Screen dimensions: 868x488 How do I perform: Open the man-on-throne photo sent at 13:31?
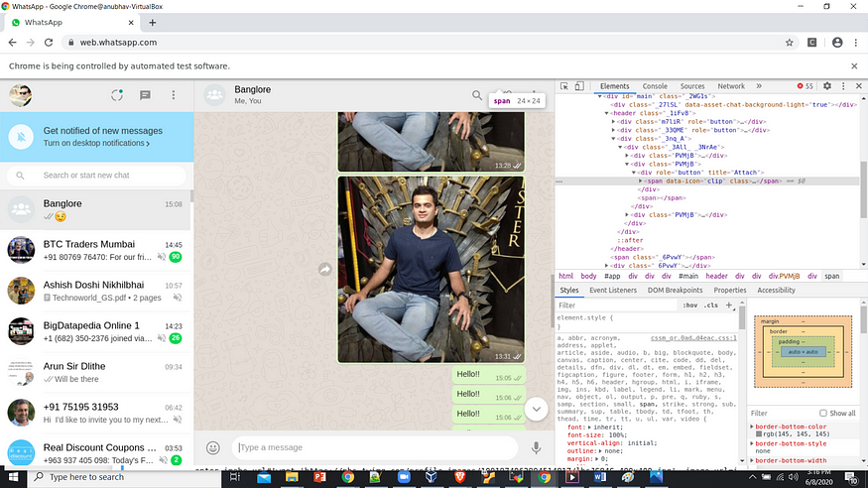tap(432, 270)
